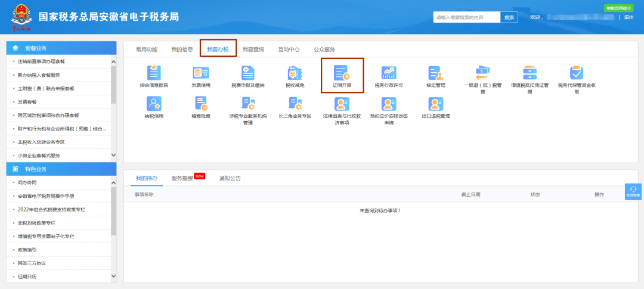
Task: Open 税务代保管资金收取 icon
Action: pyautogui.click(x=577, y=73)
